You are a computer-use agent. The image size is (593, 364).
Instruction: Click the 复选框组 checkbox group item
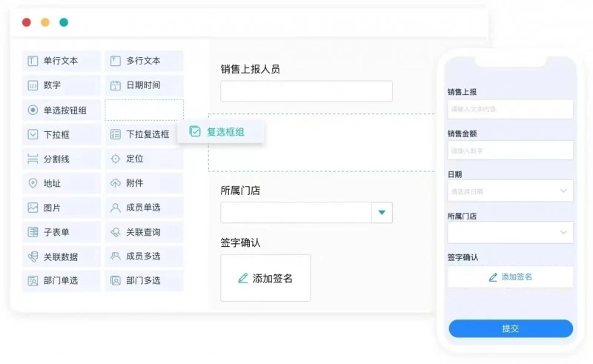(x=220, y=132)
